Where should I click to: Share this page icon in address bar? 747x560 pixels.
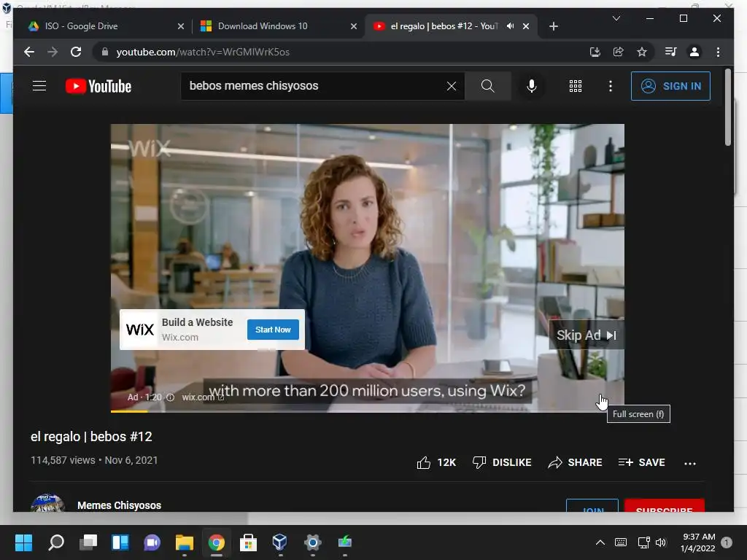tap(619, 52)
